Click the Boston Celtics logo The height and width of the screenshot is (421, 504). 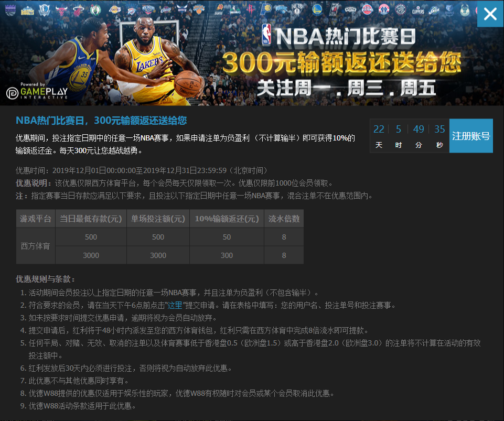tap(95, 10)
